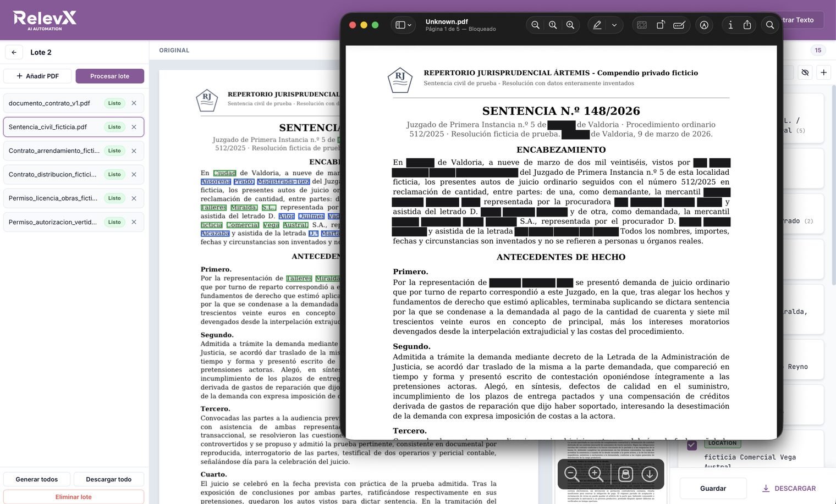Select the Permiso_autorizacion_vertid... file row
Screen dimensions: 836x504
coord(74,222)
